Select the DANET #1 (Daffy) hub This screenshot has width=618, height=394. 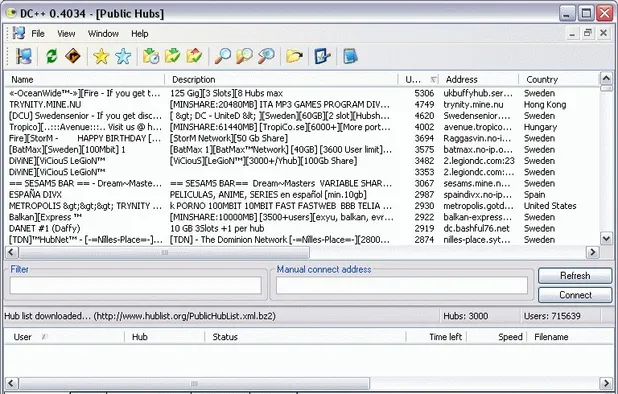pos(302,229)
